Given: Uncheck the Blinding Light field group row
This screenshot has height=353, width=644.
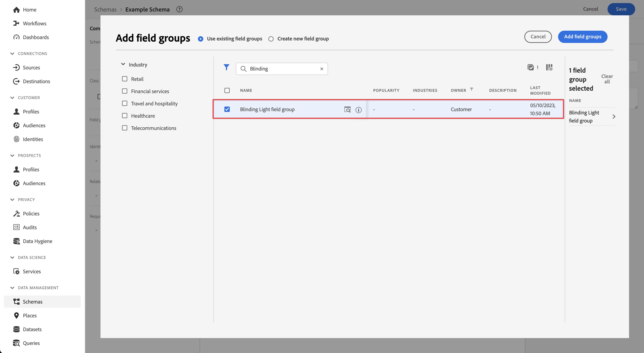Looking at the screenshot, I should 227,109.
